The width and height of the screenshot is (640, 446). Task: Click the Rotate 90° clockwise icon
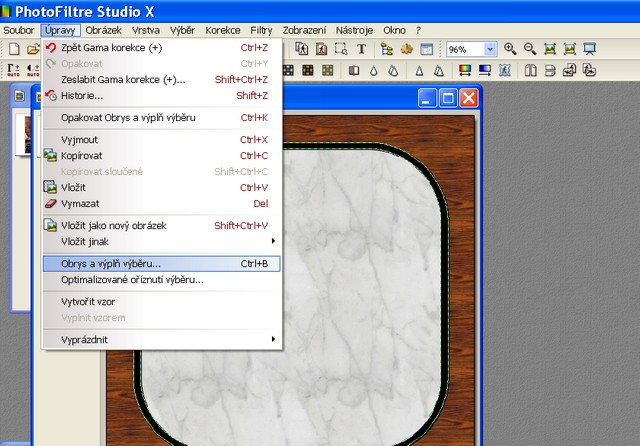(589, 71)
